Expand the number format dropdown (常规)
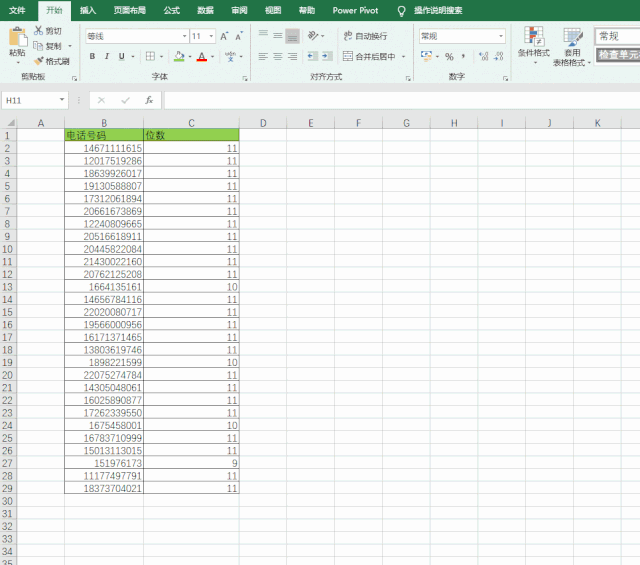This screenshot has width=640, height=565. tap(501, 36)
